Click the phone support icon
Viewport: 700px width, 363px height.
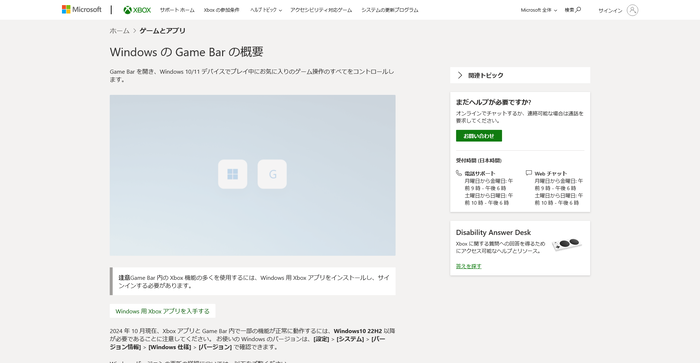click(x=458, y=173)
